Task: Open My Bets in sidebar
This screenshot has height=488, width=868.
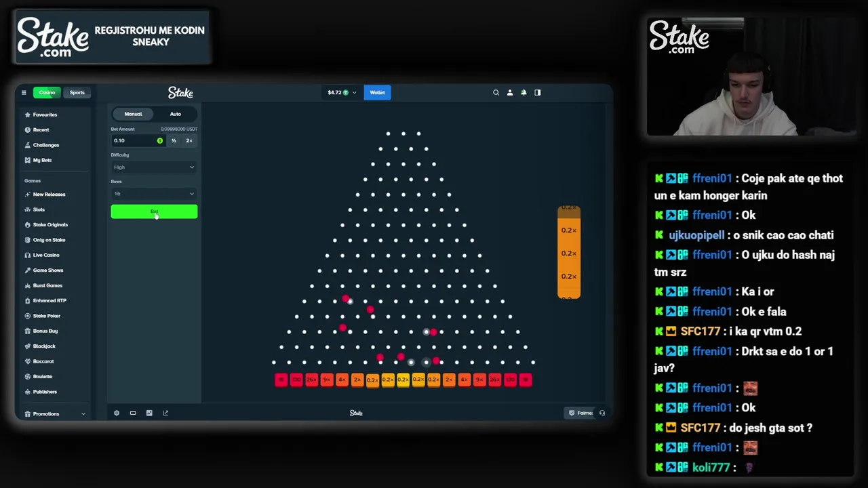Action: (42, 160)
